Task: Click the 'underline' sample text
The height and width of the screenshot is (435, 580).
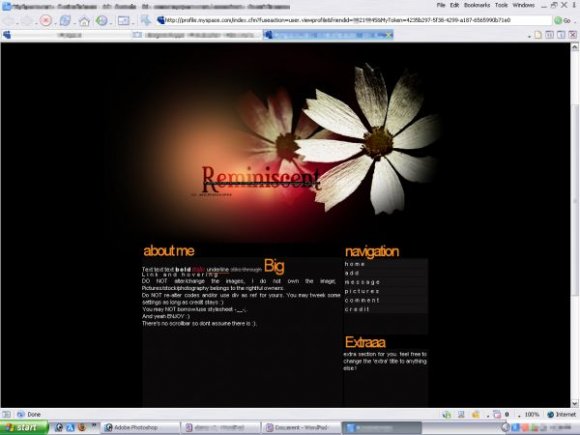Action: [x=218, y=270]
